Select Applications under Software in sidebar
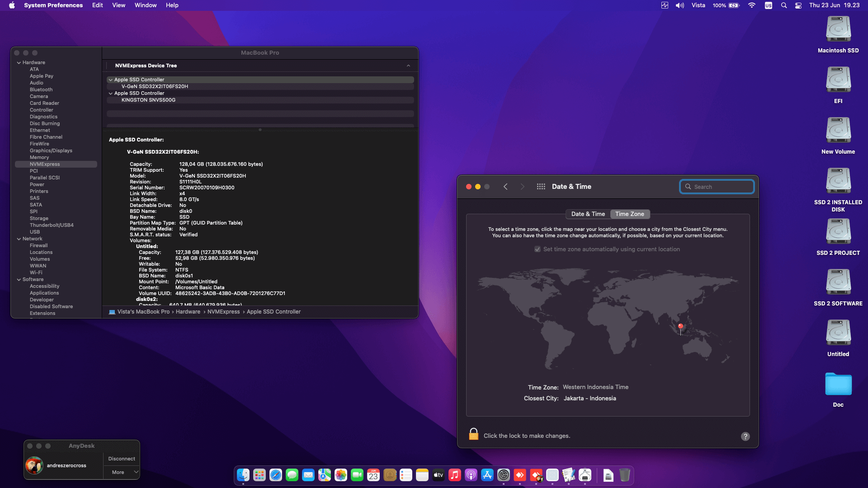Image resolution: width=868 pixels, height=488 pixels. coord(44,293)
